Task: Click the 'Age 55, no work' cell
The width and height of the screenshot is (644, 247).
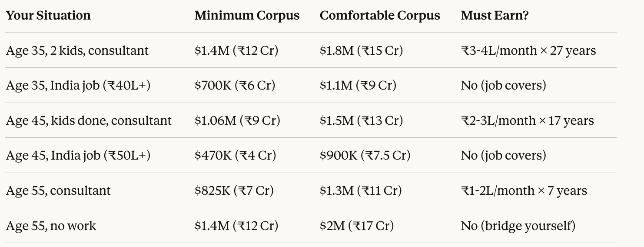Action: 51,226
